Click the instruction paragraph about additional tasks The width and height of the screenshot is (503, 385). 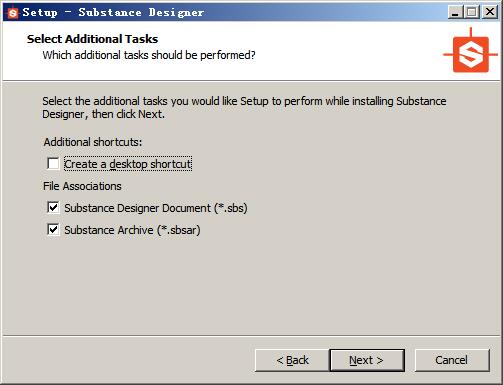[244, 107]
